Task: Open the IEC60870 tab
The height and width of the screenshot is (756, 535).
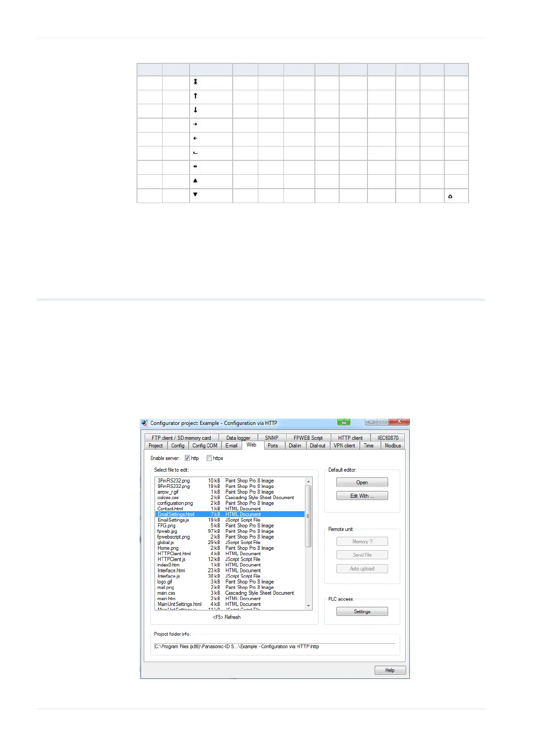Action: pos(388,438)
